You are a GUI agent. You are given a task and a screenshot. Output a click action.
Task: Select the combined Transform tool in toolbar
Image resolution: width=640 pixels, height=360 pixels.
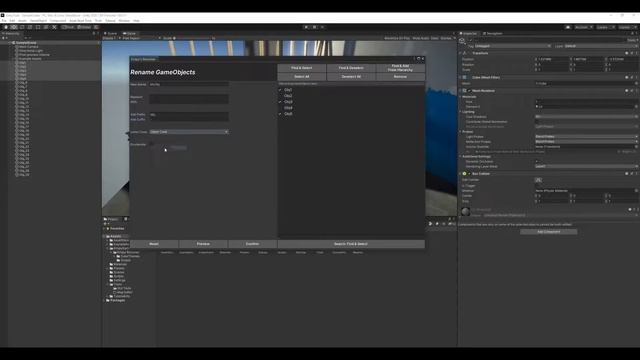[46, 27]
